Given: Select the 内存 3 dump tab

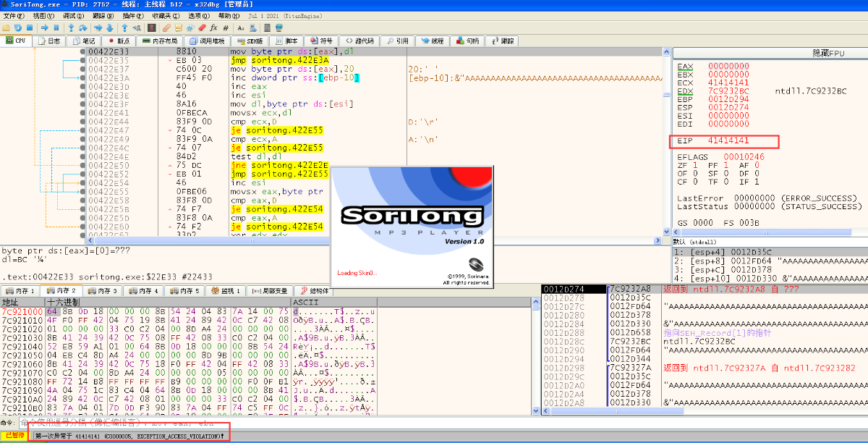Looking at the screenshot, I should point(103,290).
